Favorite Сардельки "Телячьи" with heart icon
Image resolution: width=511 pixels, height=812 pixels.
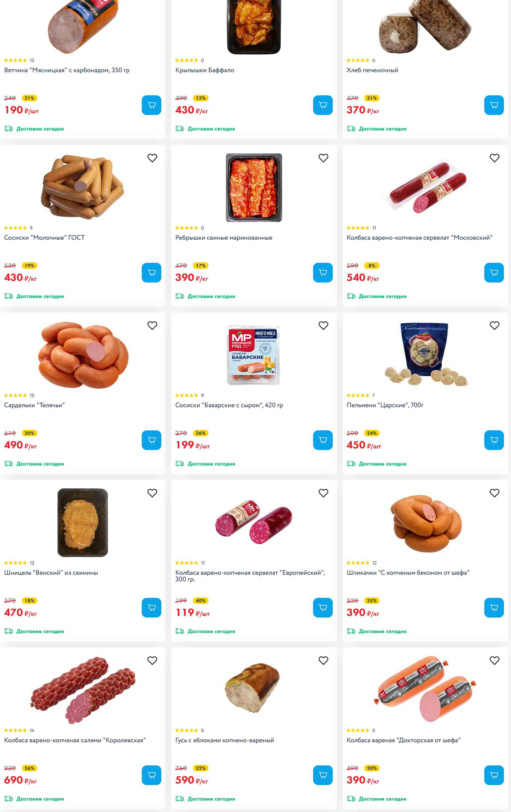pos(152,326)
